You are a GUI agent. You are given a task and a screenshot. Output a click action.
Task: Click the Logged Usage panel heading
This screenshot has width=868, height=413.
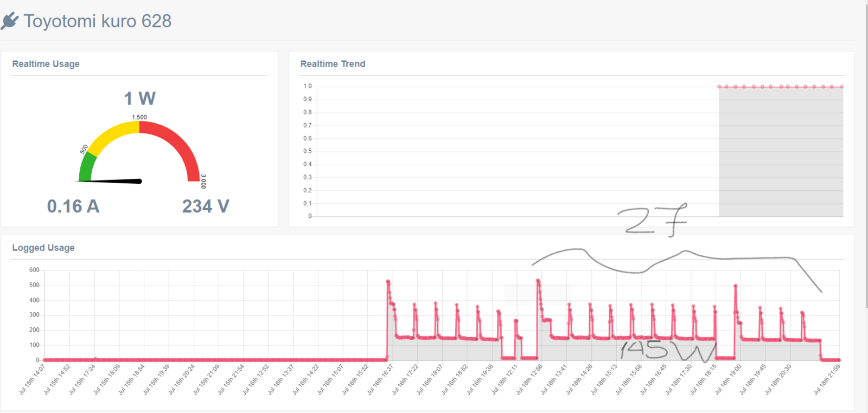pyautogui.click(x=43, y=248)
